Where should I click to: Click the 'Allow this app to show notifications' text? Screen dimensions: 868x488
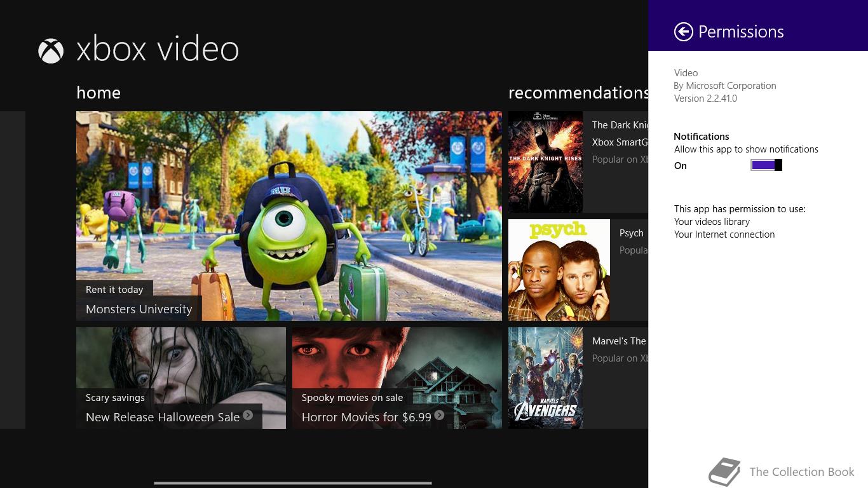coord(746,149)
